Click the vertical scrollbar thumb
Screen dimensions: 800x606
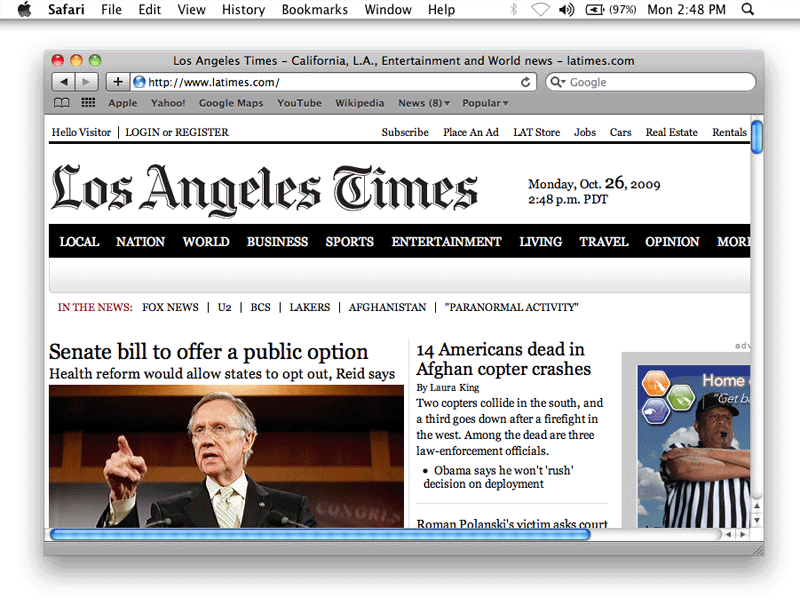coord(757,137)
